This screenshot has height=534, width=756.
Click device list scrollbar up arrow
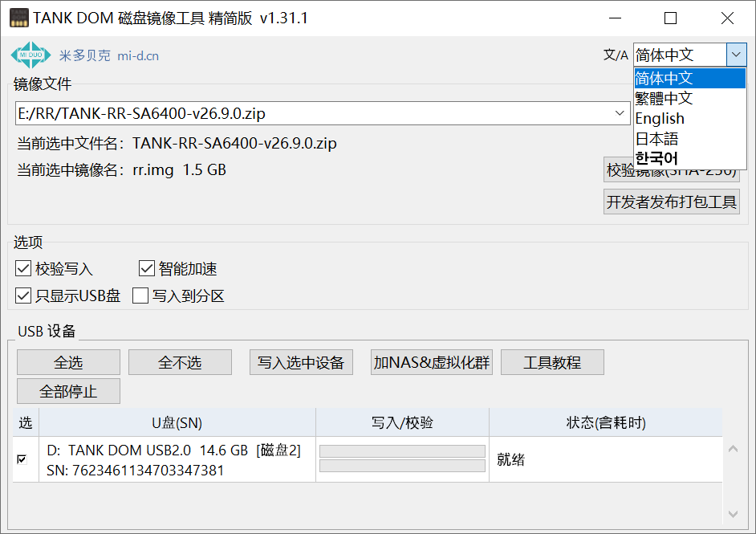734,449
